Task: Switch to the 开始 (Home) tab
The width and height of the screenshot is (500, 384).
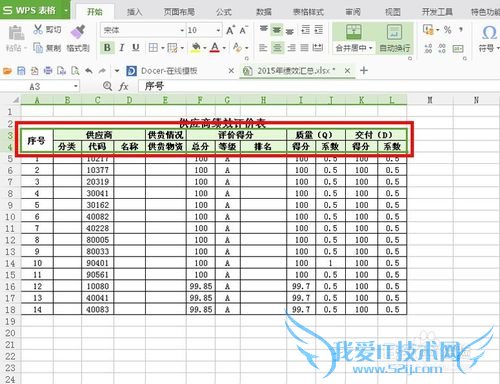Action: point(95,12)
